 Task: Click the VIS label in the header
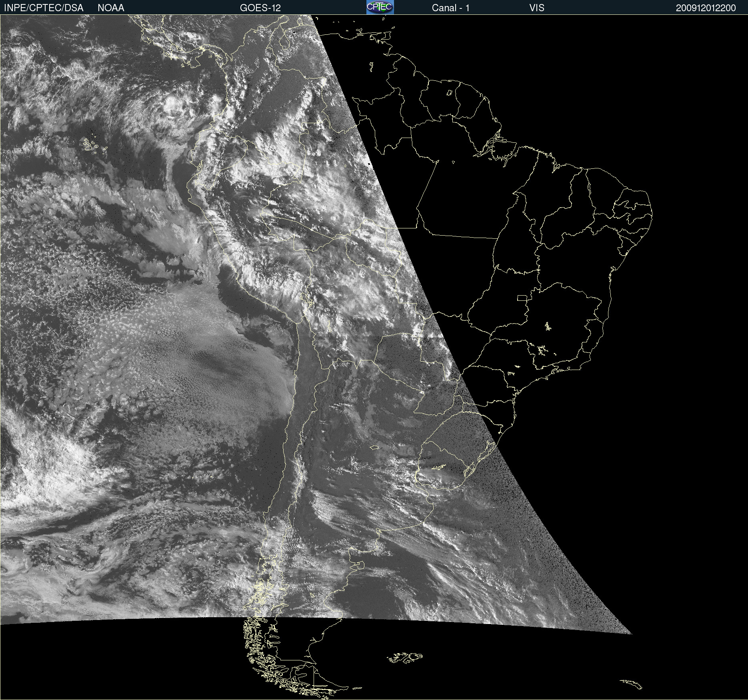(x=537, y=8)
